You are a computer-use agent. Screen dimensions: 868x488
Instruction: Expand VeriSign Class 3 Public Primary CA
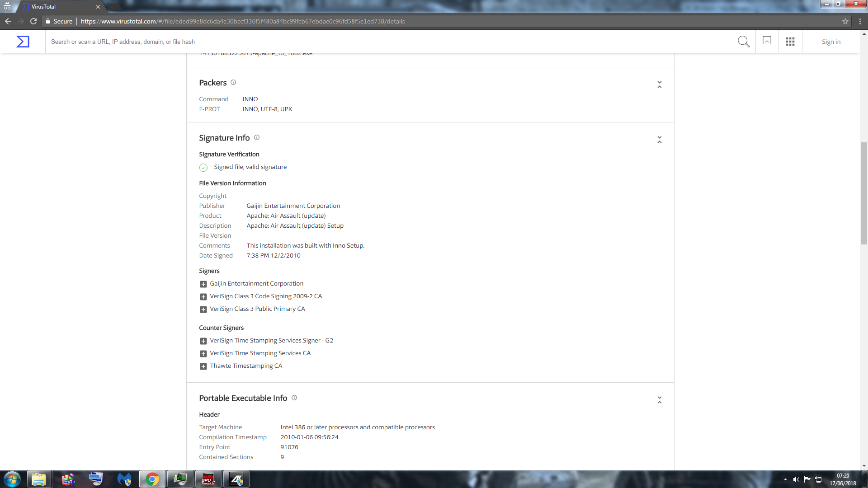(203, 310)
